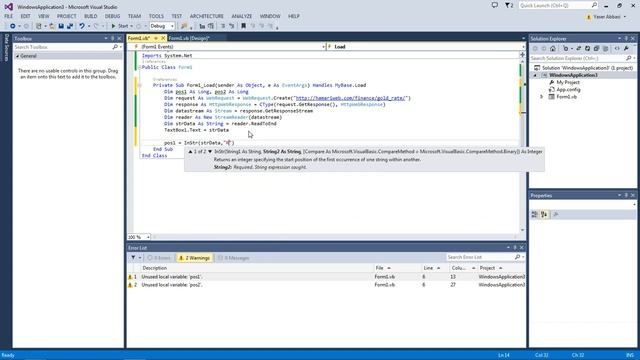Click the Solution Explorer Home icon
The image size is (640, 360).
(x=553, y=49)
